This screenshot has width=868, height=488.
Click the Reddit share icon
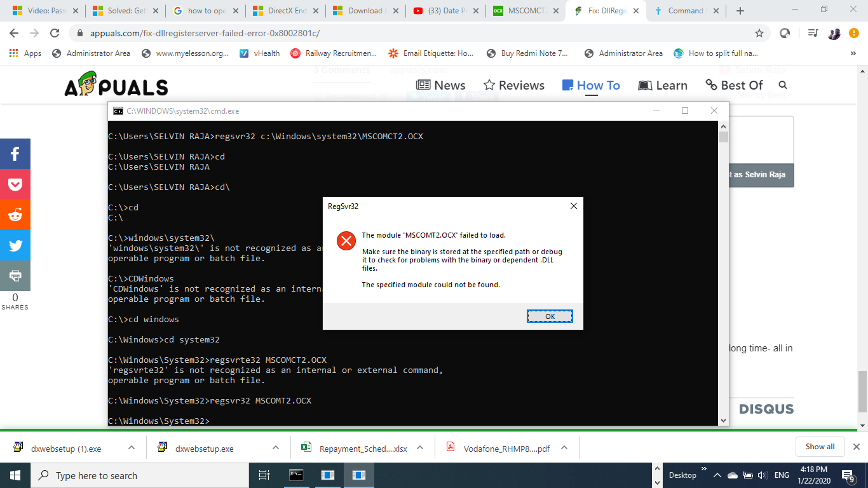(x=15, y=215)
